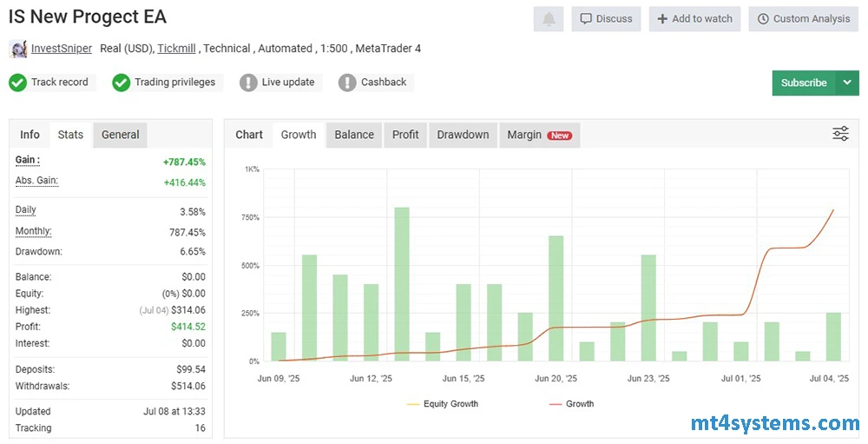Click the Discuss button
This screenshot has width=868, height=444.
click(x=606, y=19)
